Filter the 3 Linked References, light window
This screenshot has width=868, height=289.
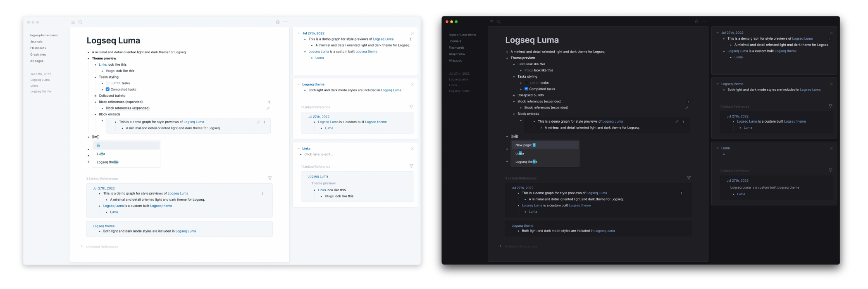tap(270, 178)
